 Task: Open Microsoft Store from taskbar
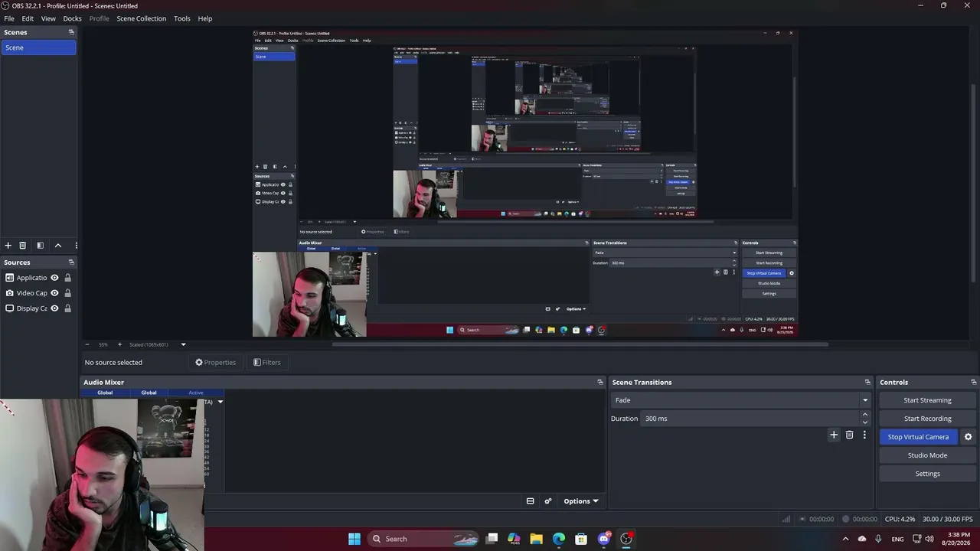tap(581, 539)
